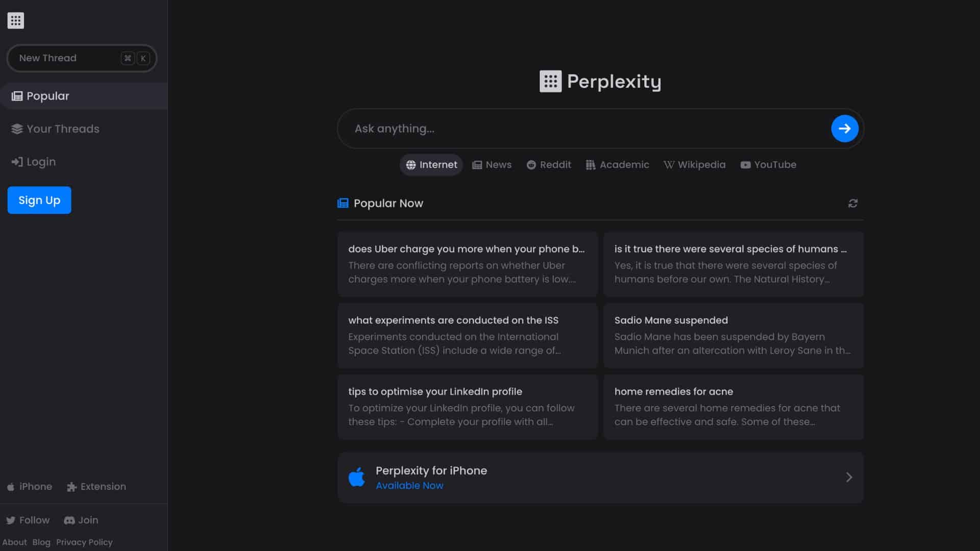Select the Wikipedia search focus
980x551 pixels.
[695, 165]
